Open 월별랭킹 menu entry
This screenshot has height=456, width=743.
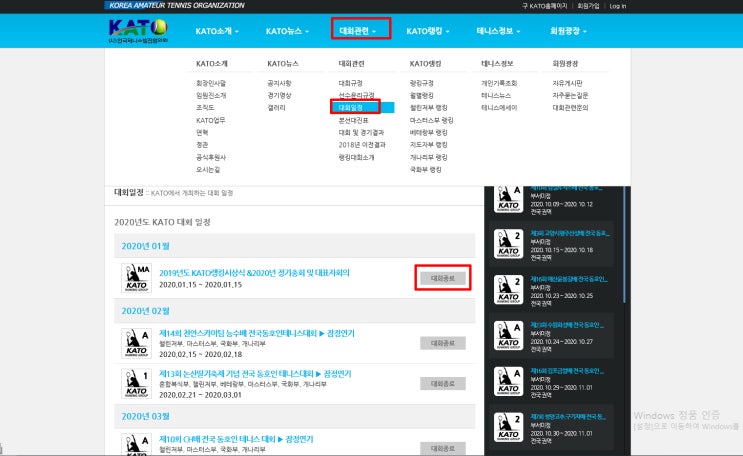pyautogui.click(x=422, y=95)
